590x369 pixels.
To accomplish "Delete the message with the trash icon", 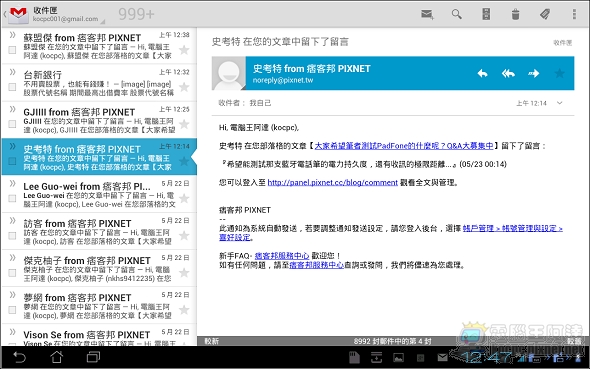I will [515, 14].
